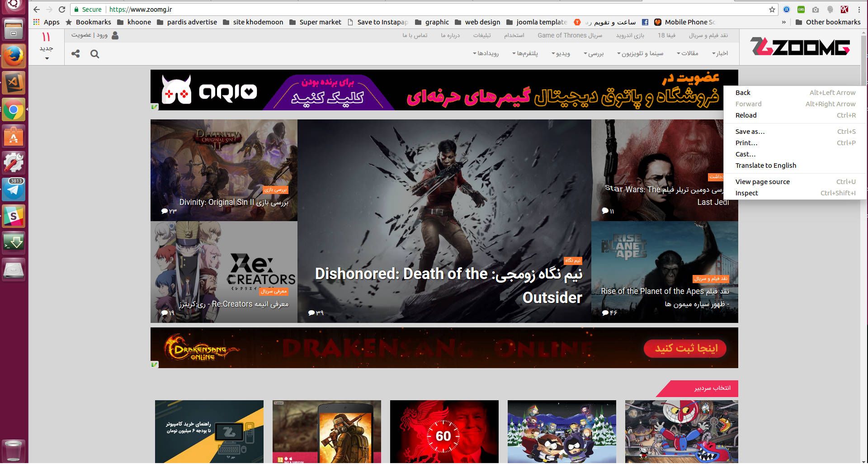Open the Game of Thrones سریال link

click(570, 35)
